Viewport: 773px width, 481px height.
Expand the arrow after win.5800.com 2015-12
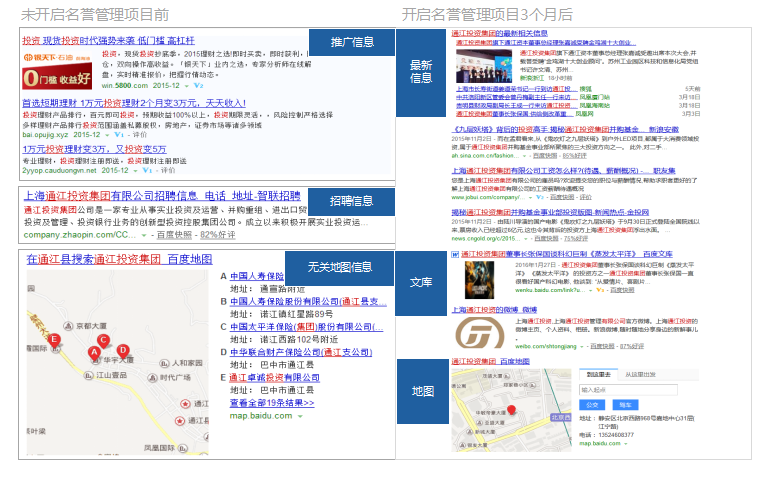pyautogui.click(x=187, y=86)
